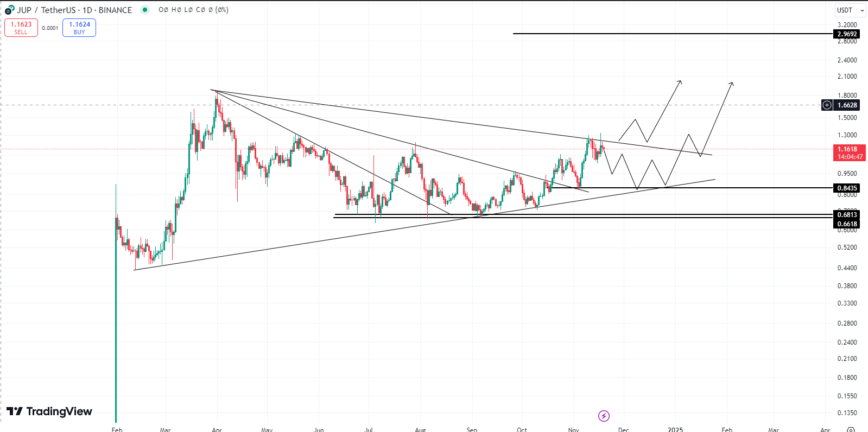The image size is (868, 432).
Task: Click the 1.6628 crosshair price label
Action: click(847, 105)
